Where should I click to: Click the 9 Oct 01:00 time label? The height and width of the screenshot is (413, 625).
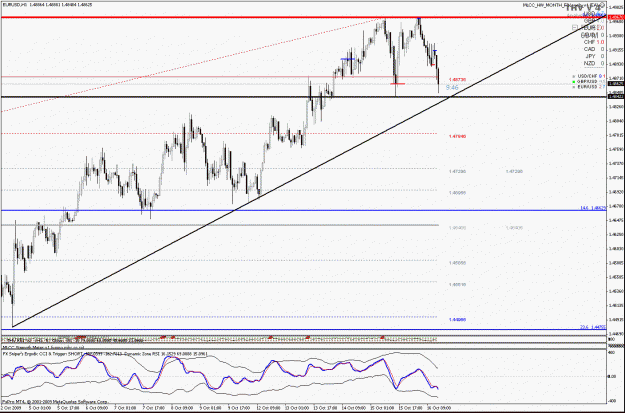click(210, 408)
